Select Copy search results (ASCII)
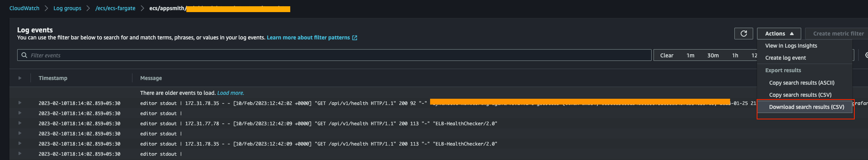Screen dimensions: 868x160 [x=802, y=83]
